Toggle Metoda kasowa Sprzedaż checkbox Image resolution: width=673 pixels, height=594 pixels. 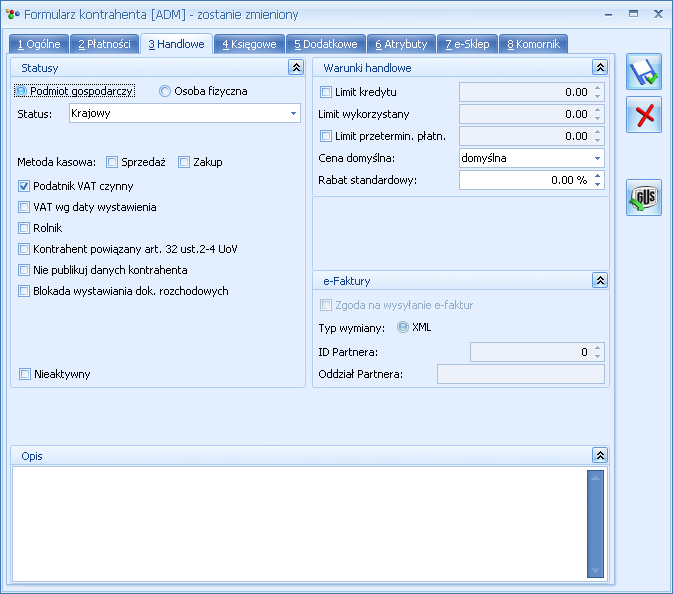pyautogui.click(x=112, y=162)
